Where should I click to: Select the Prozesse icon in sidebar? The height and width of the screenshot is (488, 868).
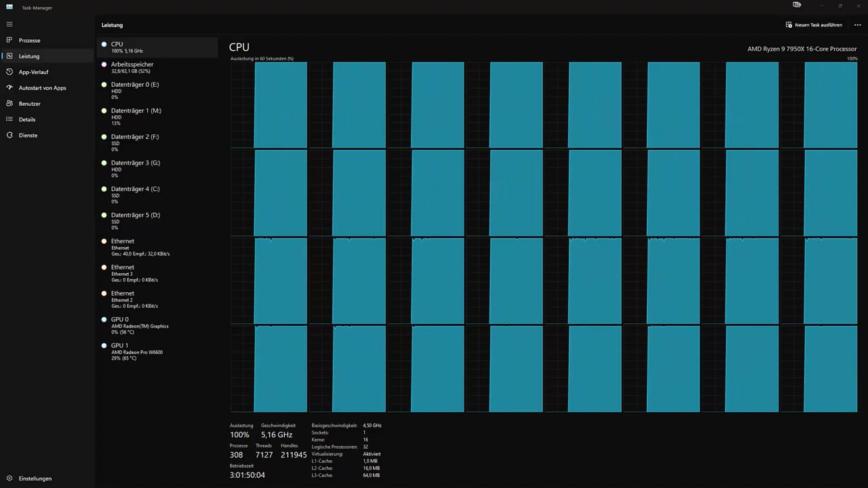[9, 40]
